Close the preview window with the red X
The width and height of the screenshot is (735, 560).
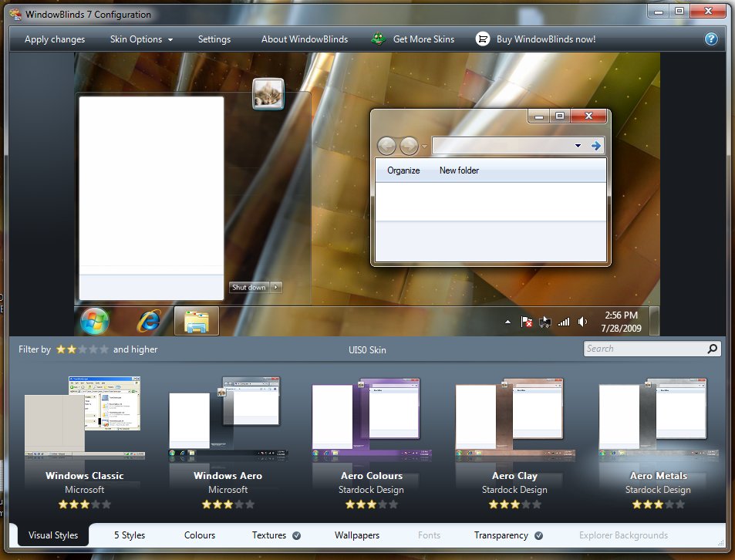click(x=588, y=116)
